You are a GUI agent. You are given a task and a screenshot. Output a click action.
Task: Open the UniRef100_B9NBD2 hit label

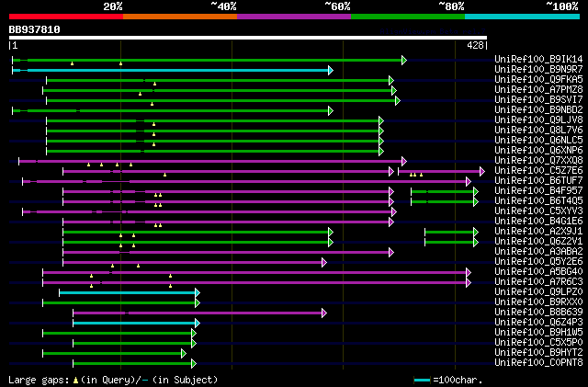click(538, 110)
